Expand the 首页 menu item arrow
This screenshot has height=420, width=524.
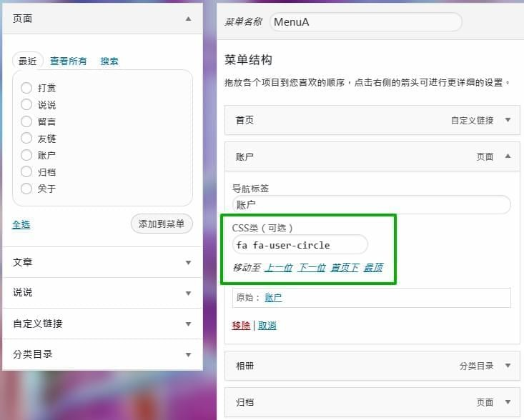click(x=508, y=121)
